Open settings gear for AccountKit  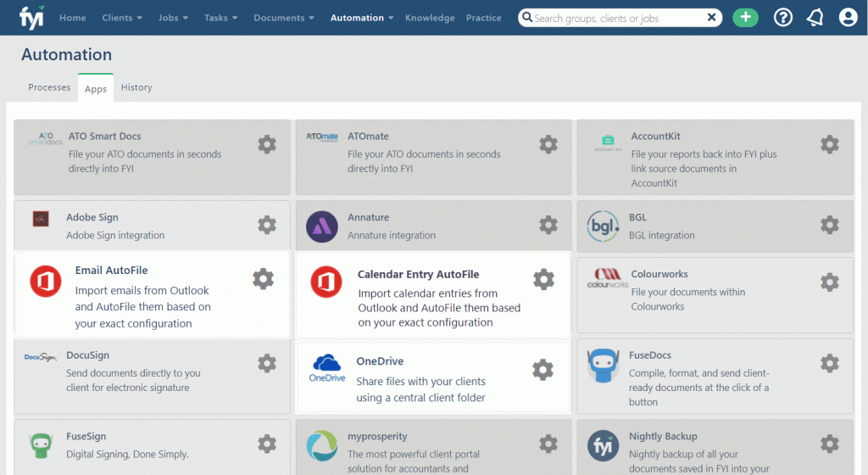tap(829, 144)
